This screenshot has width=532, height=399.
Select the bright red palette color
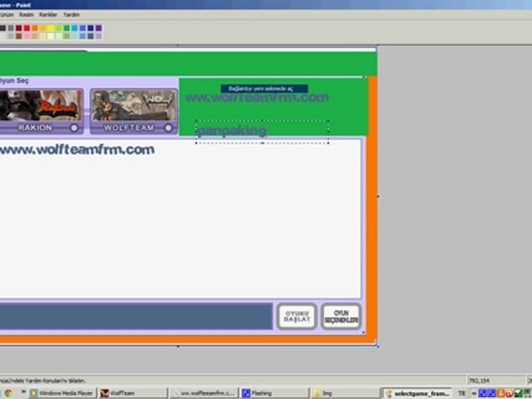click(x=27, y=28)
